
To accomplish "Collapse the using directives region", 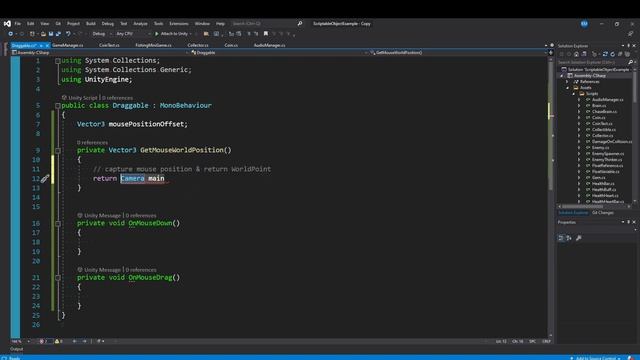I will (x=58, y=61).
